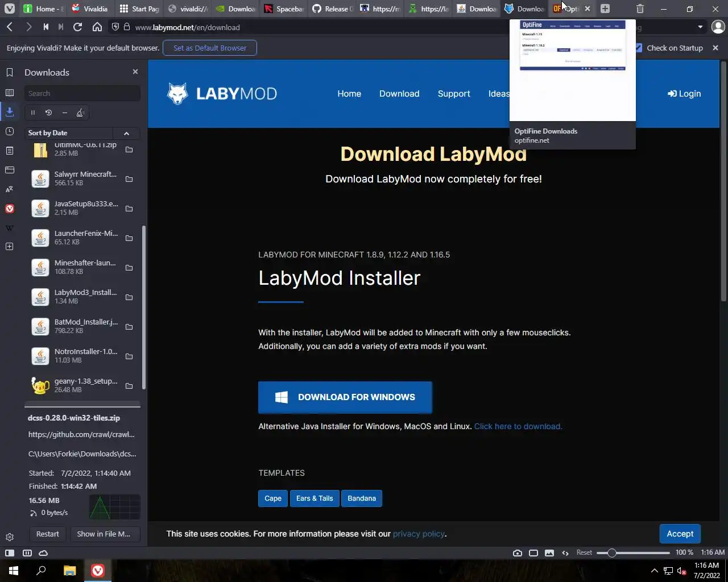Click the 'Click here to download' link

point(518,426)
